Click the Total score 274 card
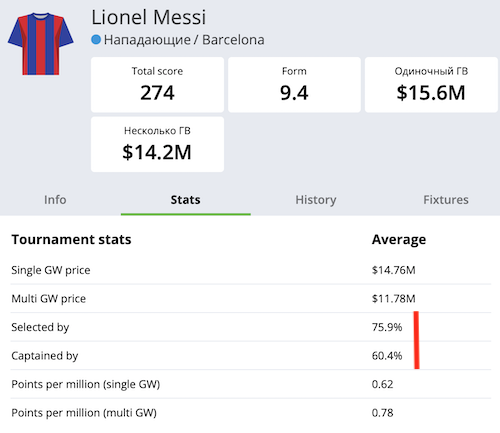 coord(157,85)
